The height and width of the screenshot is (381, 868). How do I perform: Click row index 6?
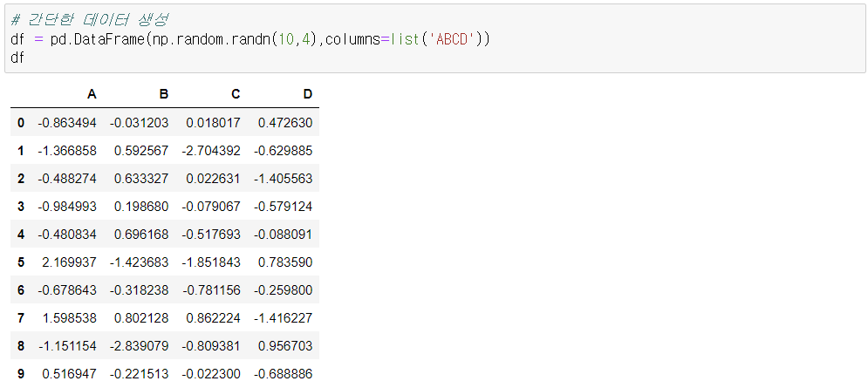click(x=21, y=290)
